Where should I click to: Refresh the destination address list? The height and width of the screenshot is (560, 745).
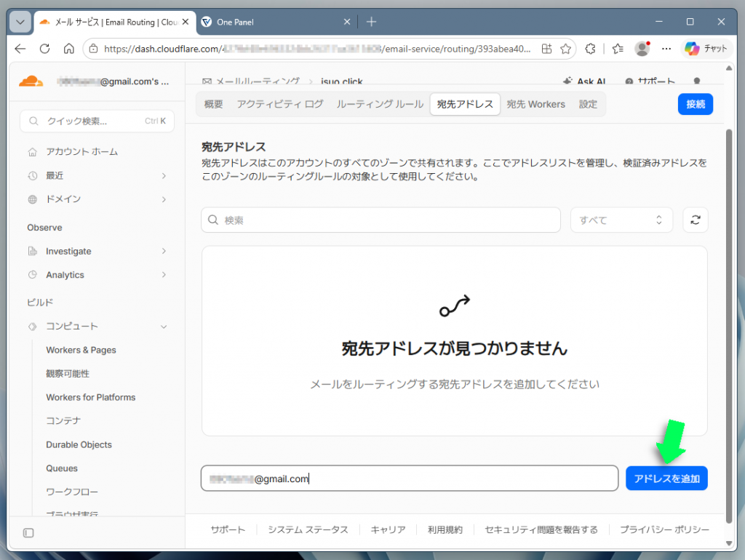coord(695,220)
